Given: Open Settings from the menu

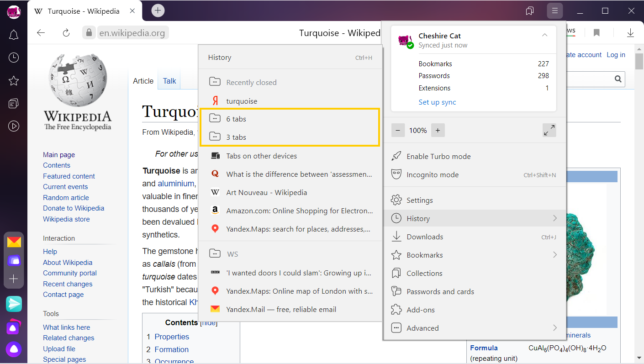Looking at the screenshot, I should (x=475, y=200).
